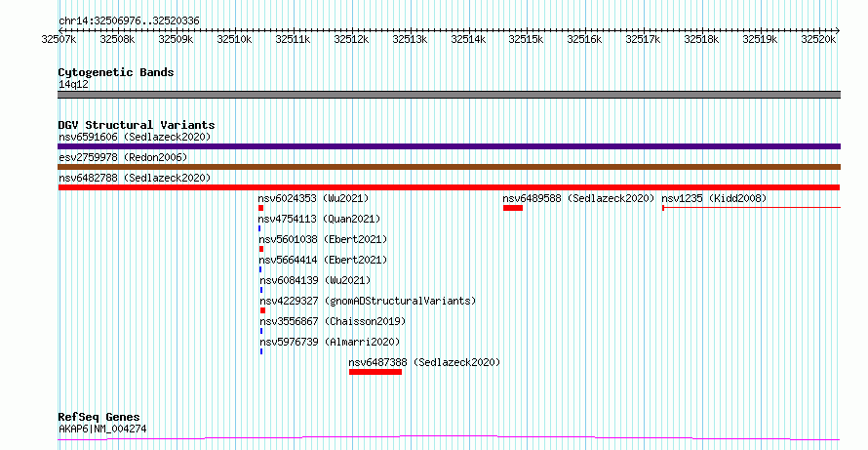Click nsv6024353 (Wu2021) variant label

313,198
